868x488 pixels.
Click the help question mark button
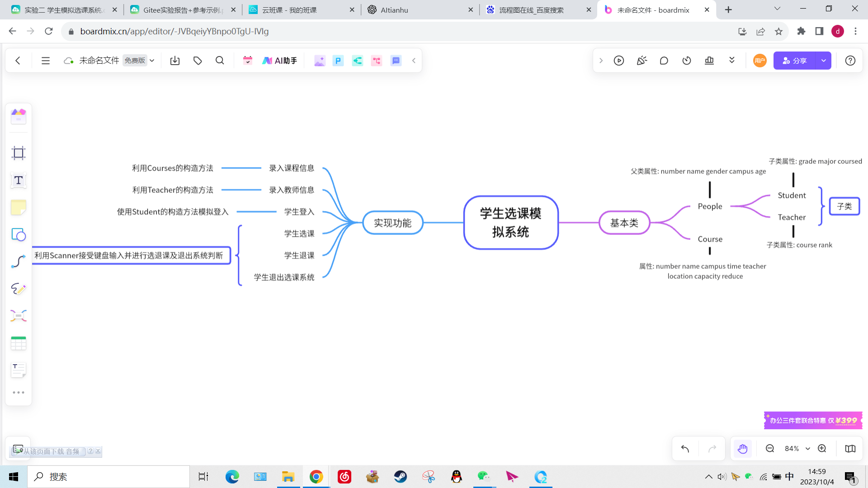[x=850, y=60]
